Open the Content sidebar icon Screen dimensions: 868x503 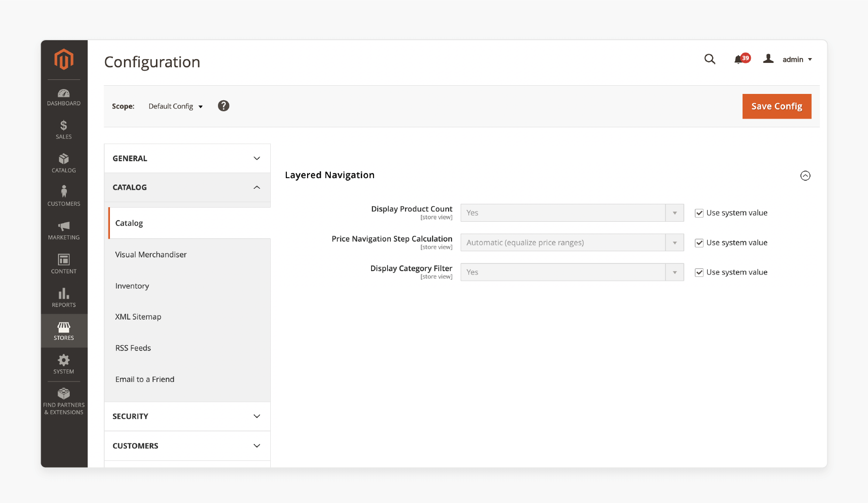pos(64,264)
